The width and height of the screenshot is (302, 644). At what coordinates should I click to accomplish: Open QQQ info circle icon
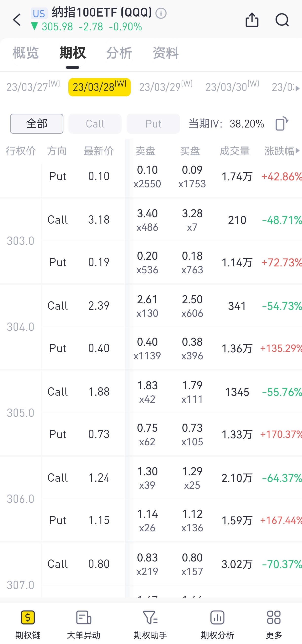click(161, 13)
